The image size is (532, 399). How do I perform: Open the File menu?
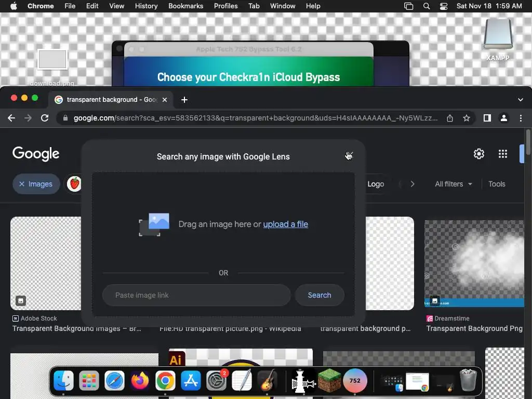coord(70,6)
